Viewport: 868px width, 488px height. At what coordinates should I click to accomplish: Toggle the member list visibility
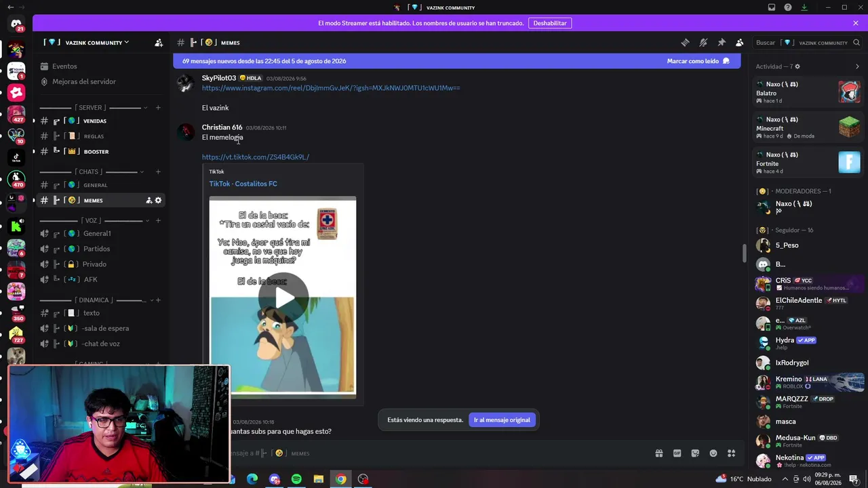(x=740, y=43)
